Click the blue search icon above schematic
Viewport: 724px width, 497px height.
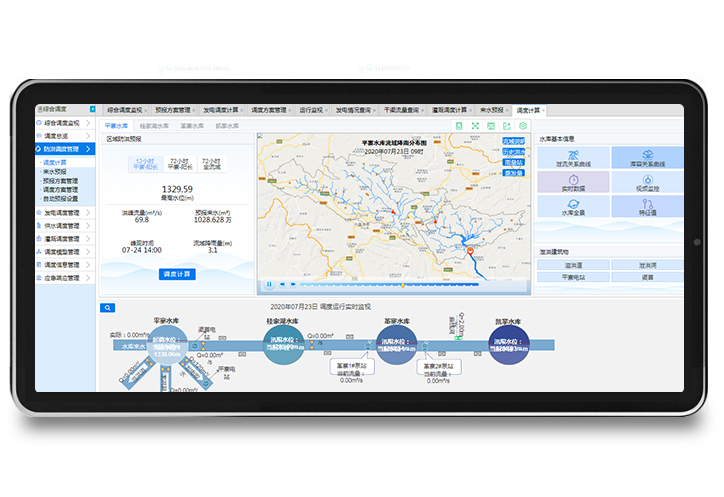[x=108, y=308]
